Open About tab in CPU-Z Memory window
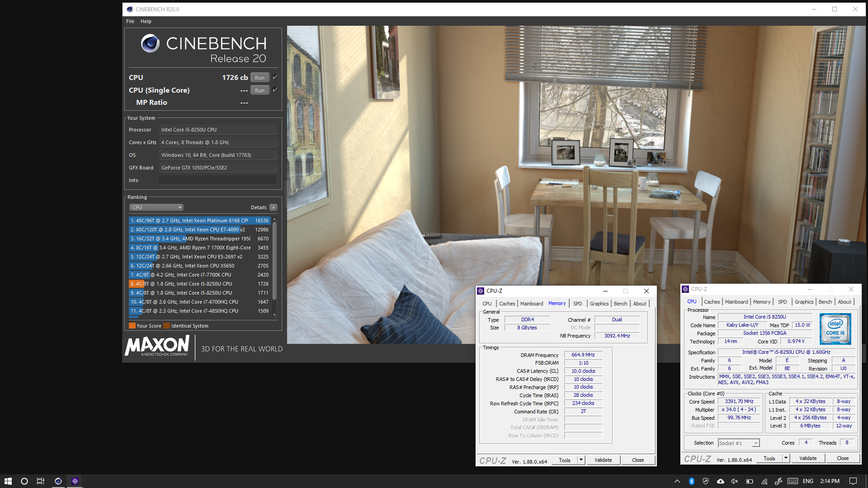 coord(640,304)
